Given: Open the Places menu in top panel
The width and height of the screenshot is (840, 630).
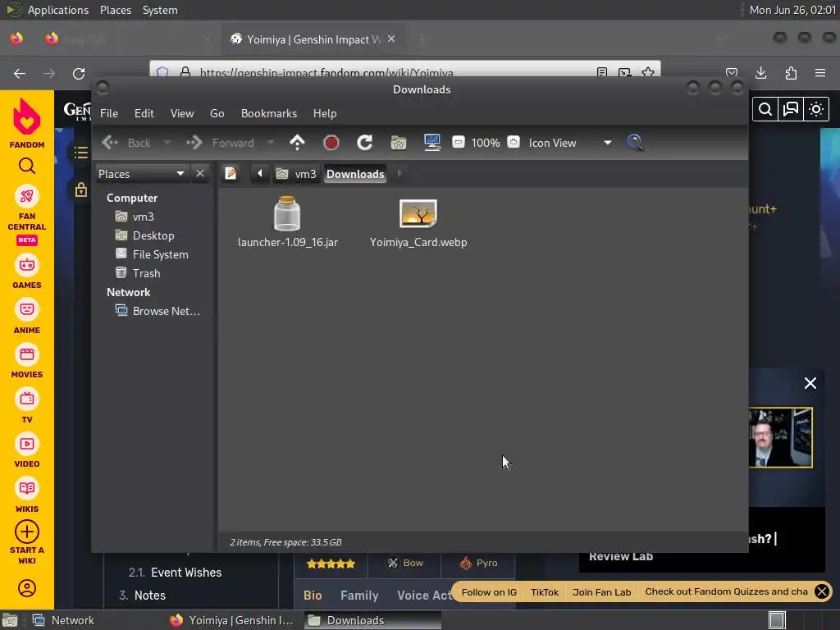Looking at the screenshot, I should tap(115, 10).
